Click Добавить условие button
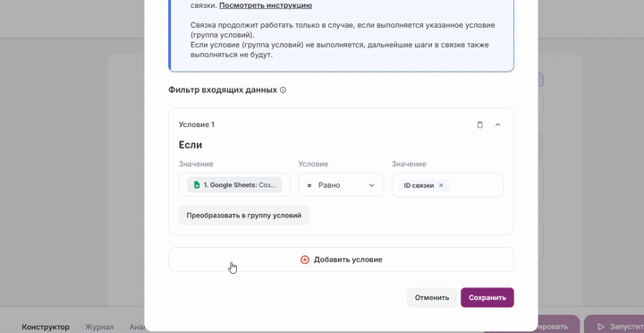The width and height of the screenshot is (644, 333). point(341,260)
